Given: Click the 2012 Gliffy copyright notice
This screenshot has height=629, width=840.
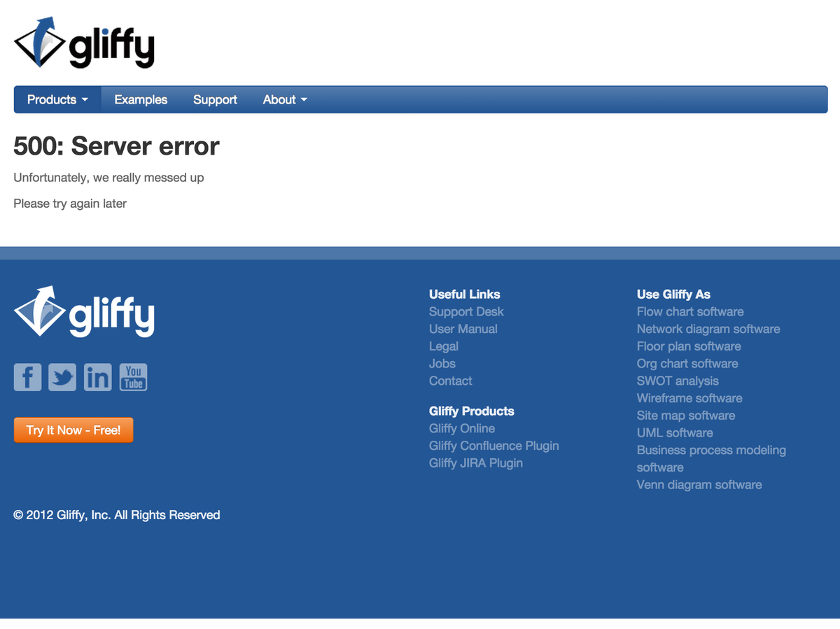Looking at the screenshot, I should [x=117, y=515].
